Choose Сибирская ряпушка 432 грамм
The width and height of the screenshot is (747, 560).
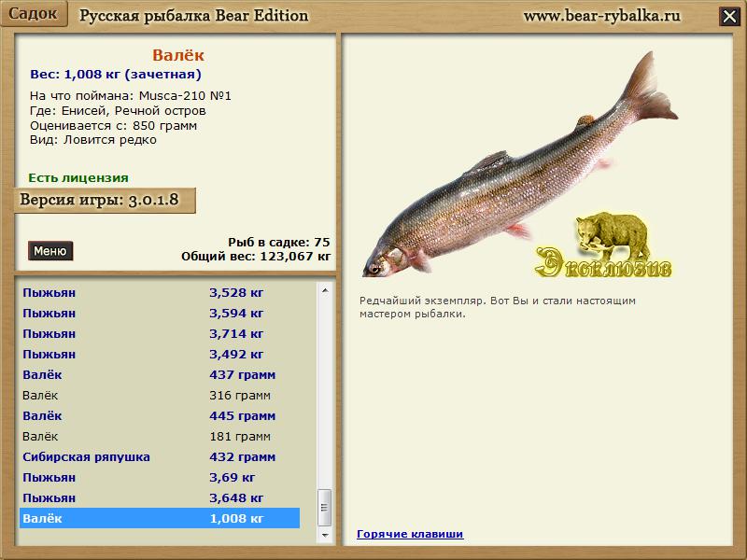click(x=159, y=456)
